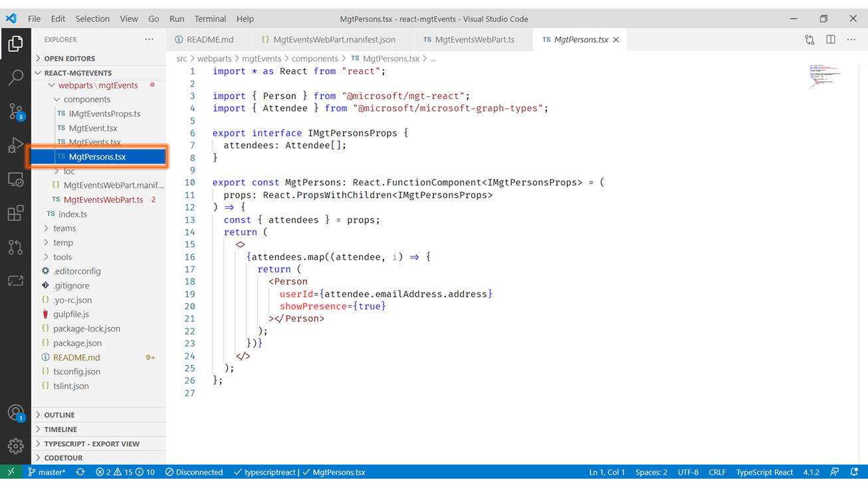Screen dimensions: 868x488
Task: Open the Run and Debug view
Action: coord(15,145)
